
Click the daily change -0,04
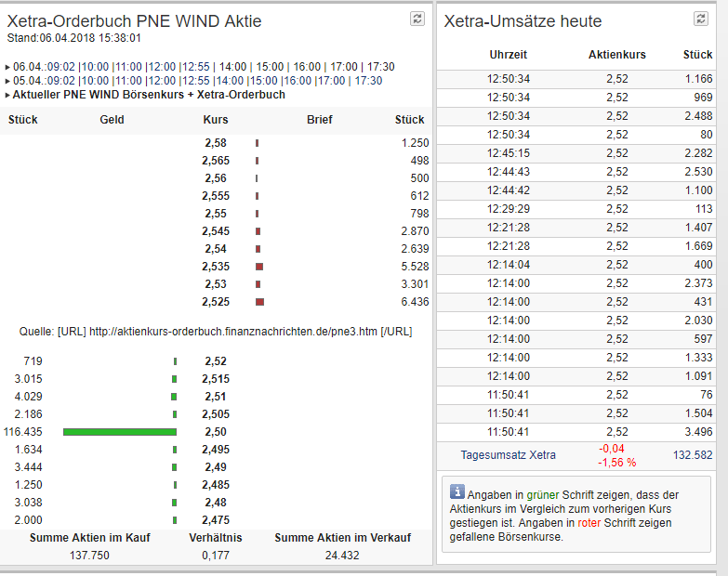click(612, 449)
